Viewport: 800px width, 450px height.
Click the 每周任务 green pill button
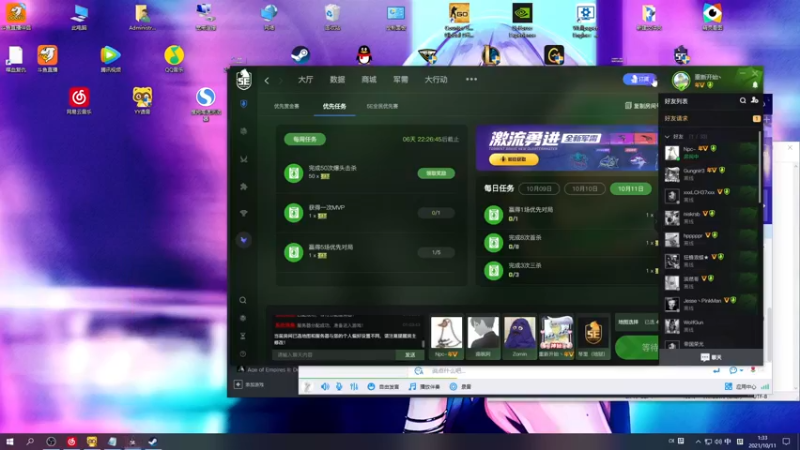pyautogui.click(x=305, y=139)
